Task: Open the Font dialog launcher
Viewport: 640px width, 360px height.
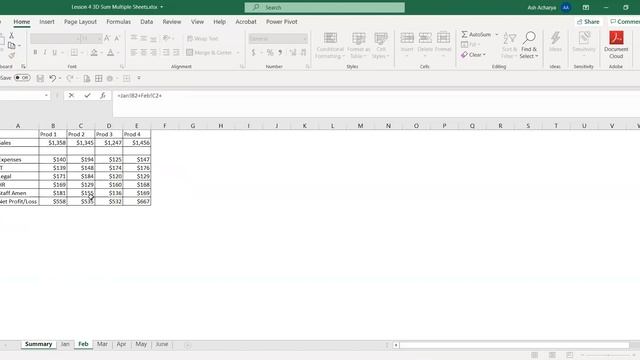Action: (122, 67)
